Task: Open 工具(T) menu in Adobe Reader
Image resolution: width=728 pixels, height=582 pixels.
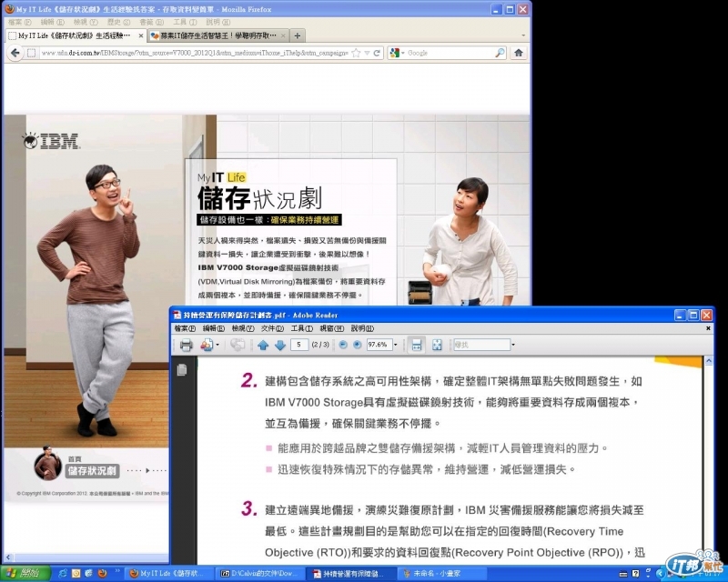Action: tap(302, 328)
